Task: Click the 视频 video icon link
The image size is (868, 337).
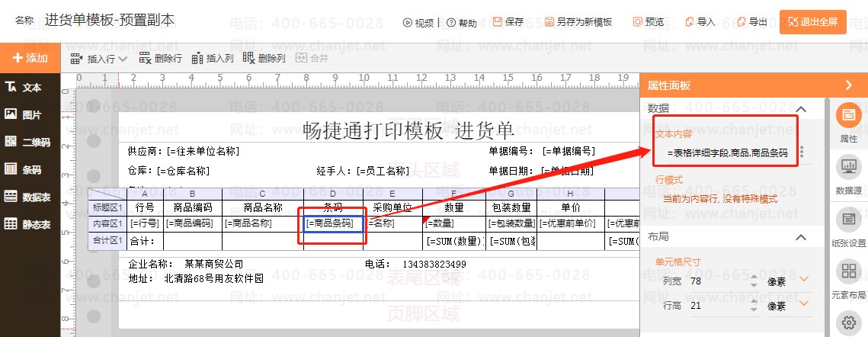Action: click(x=418, y=23)
